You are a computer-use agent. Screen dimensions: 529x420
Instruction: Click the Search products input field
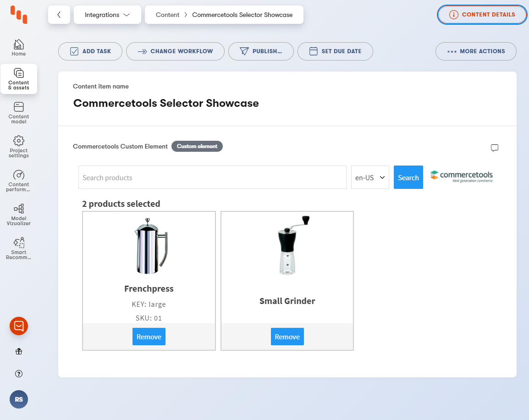coord(213,177)
